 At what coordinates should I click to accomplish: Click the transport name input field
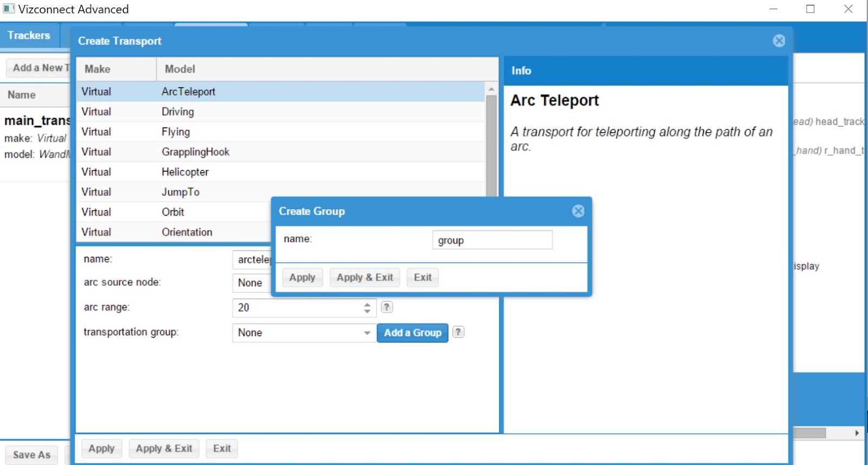pos(252,260)
